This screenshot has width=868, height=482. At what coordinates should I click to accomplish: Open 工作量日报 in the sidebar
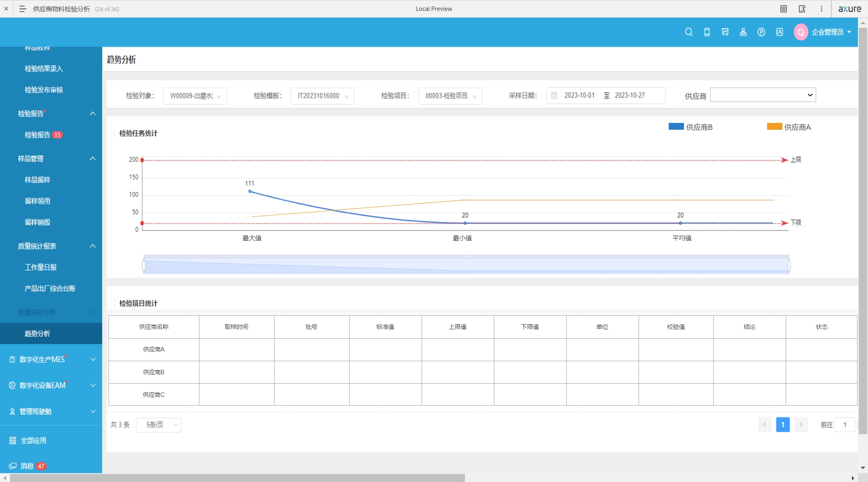coord(41,268)
